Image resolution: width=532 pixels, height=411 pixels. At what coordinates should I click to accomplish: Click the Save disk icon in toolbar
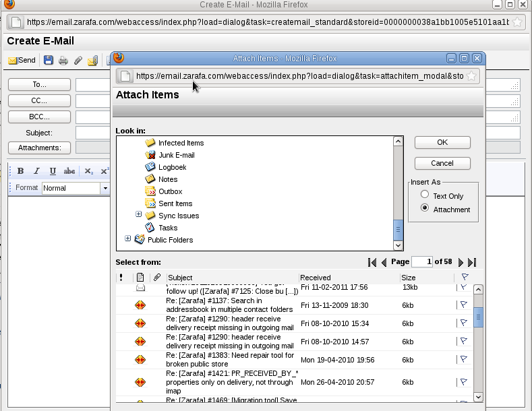49,61
